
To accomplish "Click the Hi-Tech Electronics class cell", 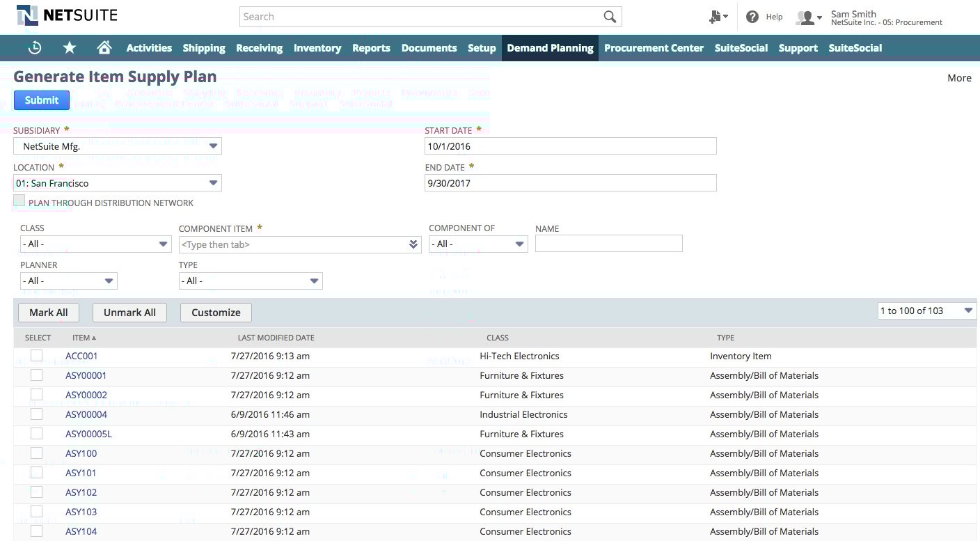I will tap(519, 356).
